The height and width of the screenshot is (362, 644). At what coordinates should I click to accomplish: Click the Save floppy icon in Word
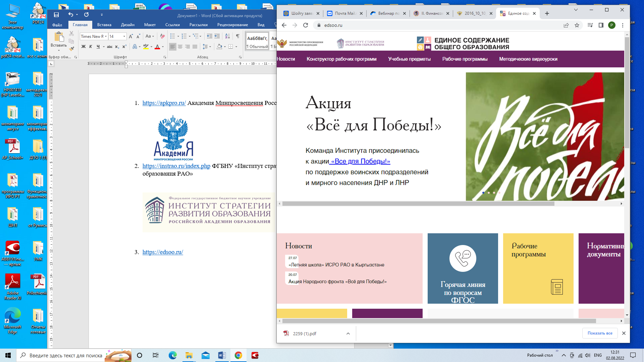pyautogui.click(x=56, y=15)
